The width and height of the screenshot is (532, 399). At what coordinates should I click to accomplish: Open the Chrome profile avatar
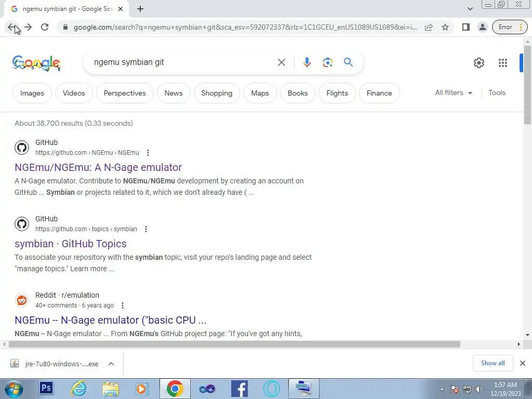tap(482, 27)
